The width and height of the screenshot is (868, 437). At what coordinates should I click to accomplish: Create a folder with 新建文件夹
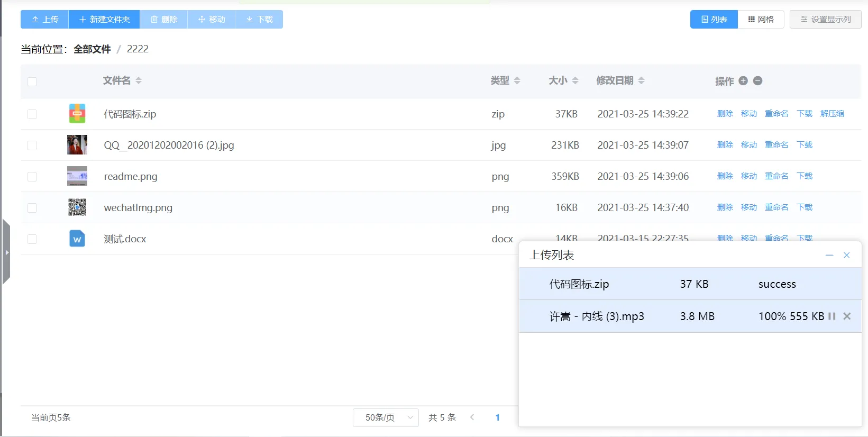tap(104, 19)
